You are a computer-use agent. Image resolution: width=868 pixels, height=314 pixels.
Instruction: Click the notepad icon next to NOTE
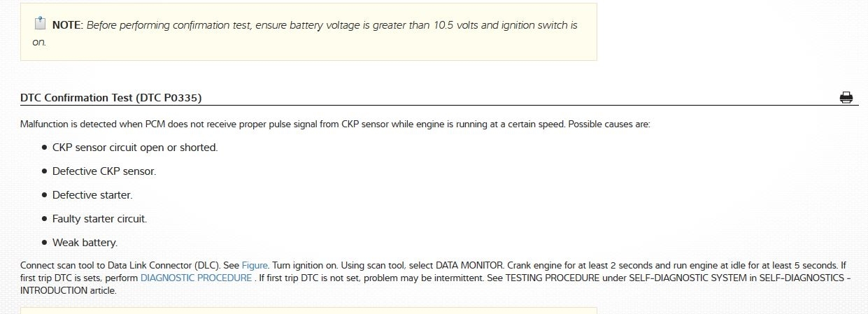coord(40,24)
